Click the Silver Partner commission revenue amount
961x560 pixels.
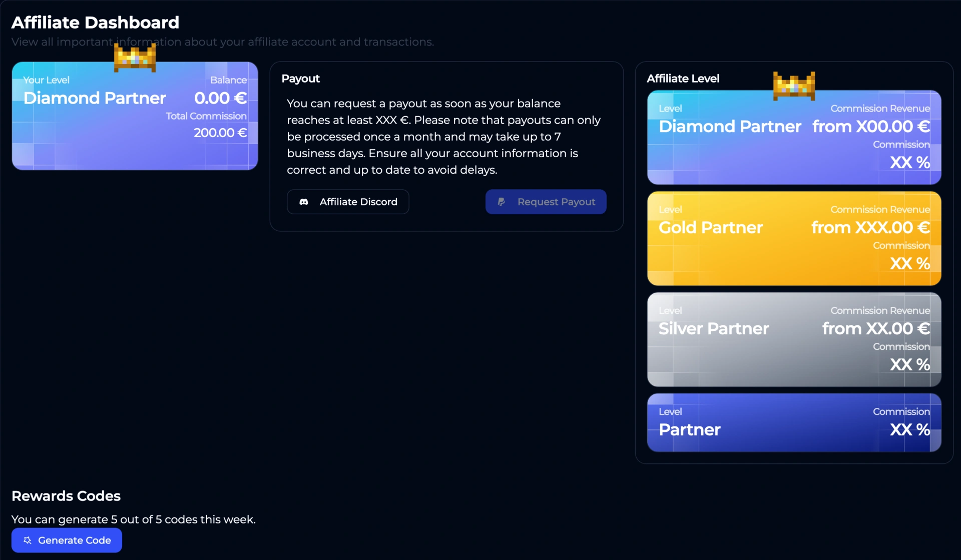coord(876,329)
